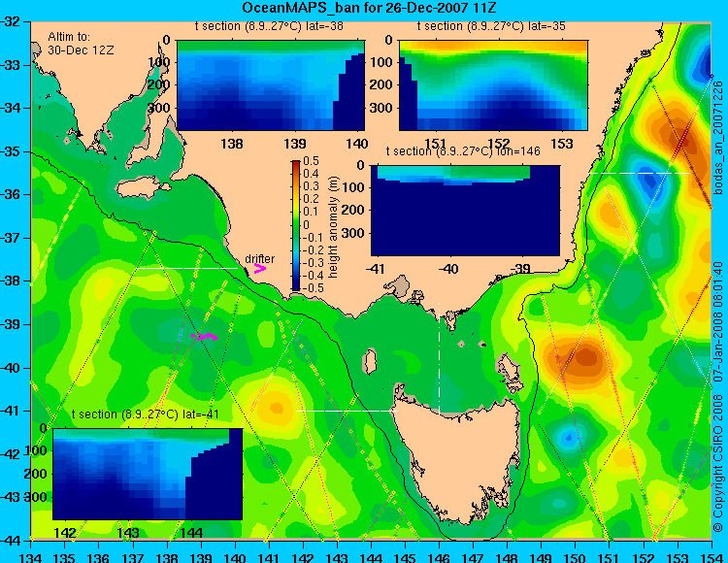
Task: Open the lat=-38 temperature section inset plot
Action: (x=271, y=85)
